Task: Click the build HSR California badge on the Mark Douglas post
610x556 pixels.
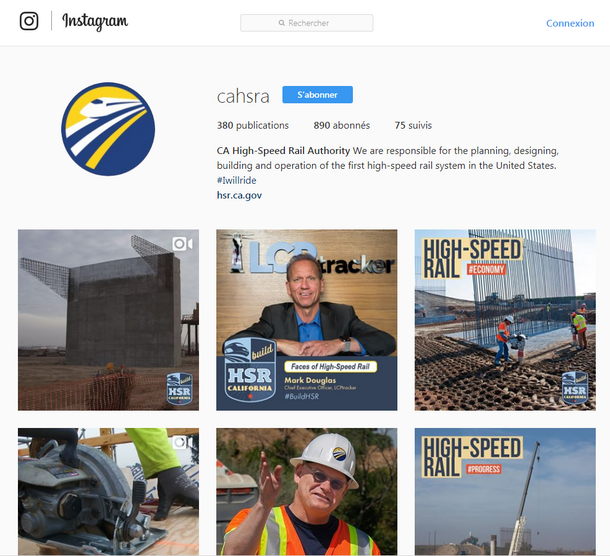Action: [250, 369]
